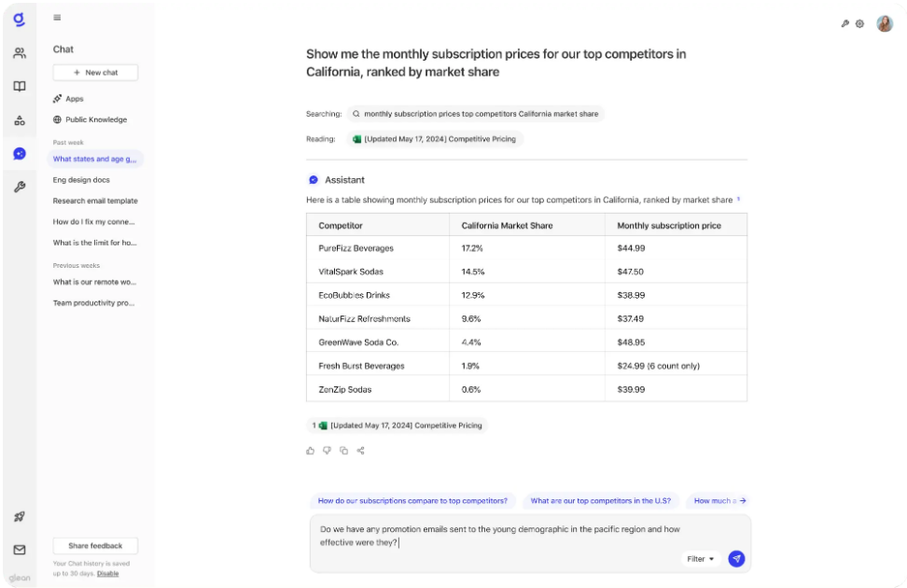Click the Share feedback button
The width and height of the screenshot is (907, 588).
tap(95, 546)
